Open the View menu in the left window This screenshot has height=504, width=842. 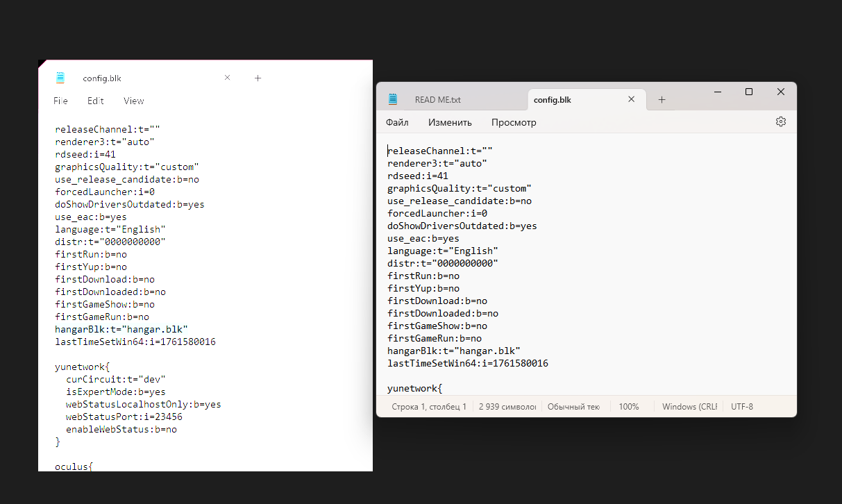pyautogui.click(x=134, y=101)
